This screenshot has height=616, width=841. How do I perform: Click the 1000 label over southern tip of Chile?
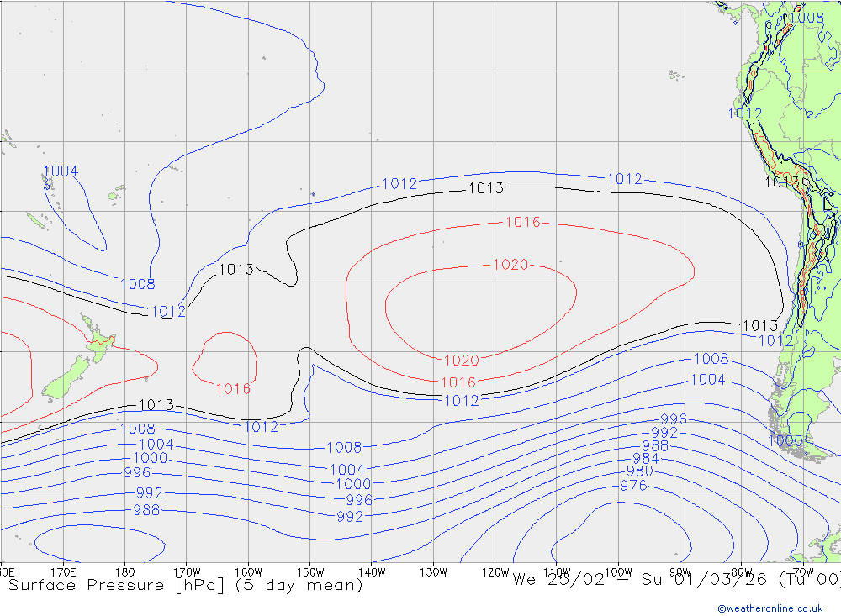(785, 440)
